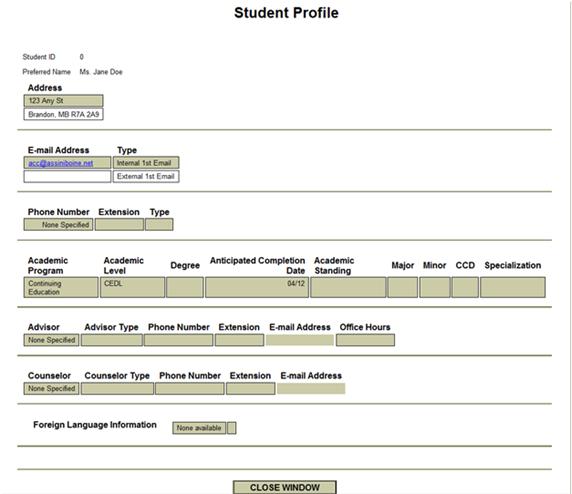
Task: Click the 04/12 anticipated completion date field
Action: (257, 287)
